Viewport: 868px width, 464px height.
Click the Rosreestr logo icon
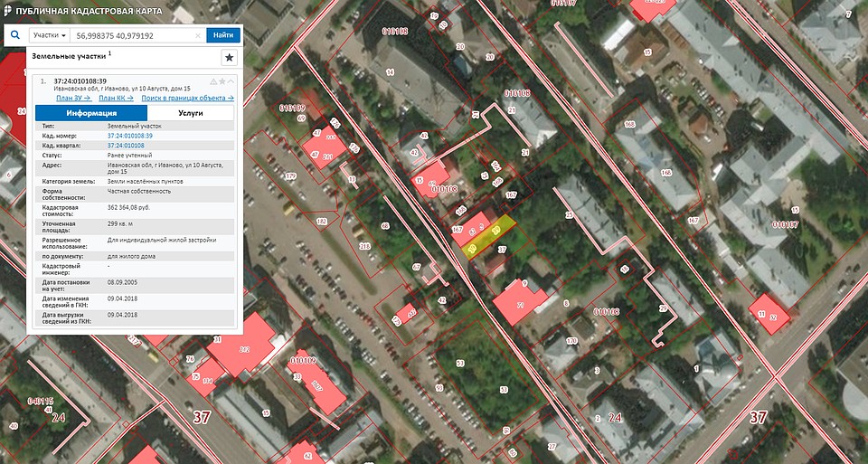point(8,11)
